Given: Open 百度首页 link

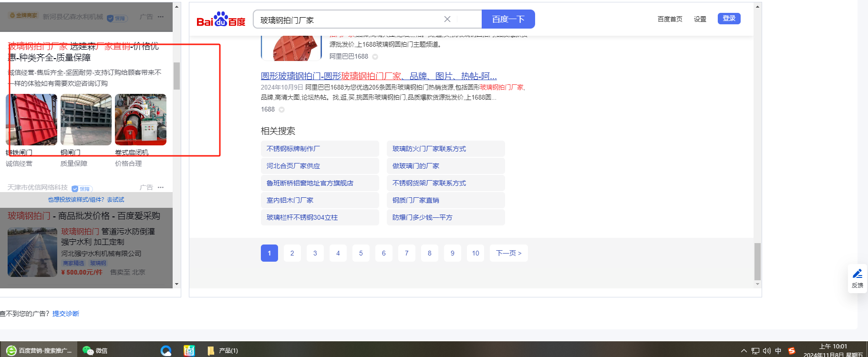Looking at the screenshot, I should (x=670, y=19).
